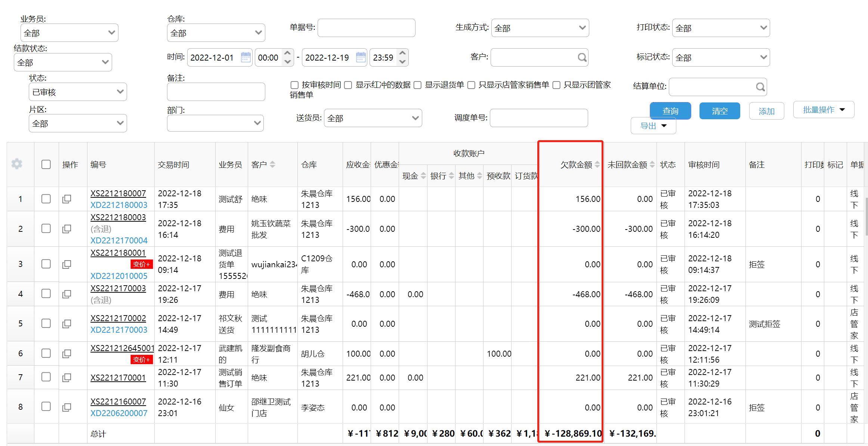Image resolution: width=868 pixels, height=446 pixels.
Task: Open linked order XD2212180003
Action: coord(119,205)
